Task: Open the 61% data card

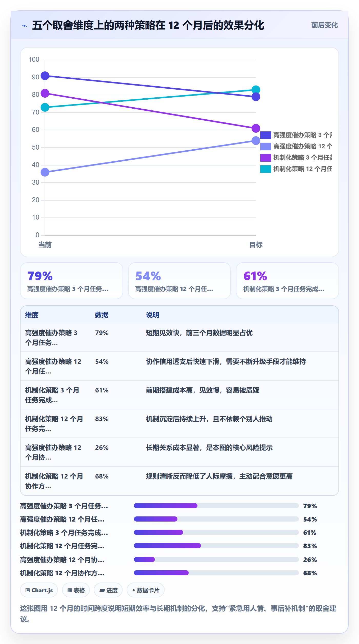Action: click(x=287, y=281)
